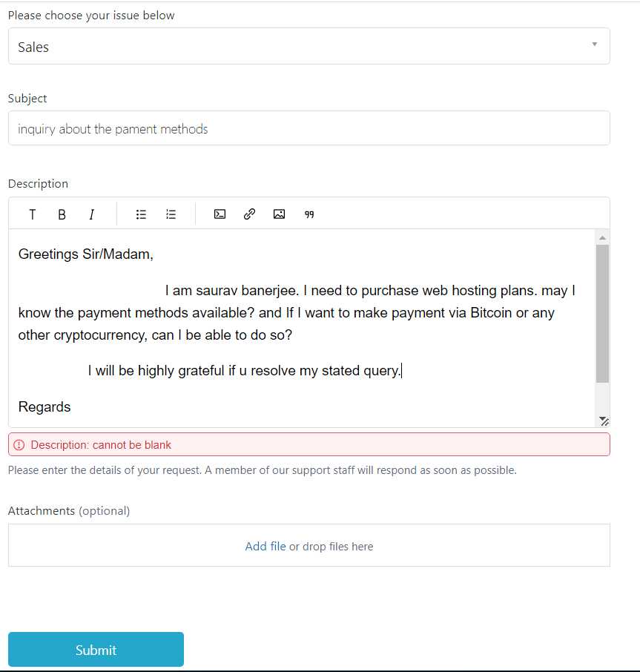Viewport: 640px width, 672px height.
Task: Insert a block quote
Action: [x=309, y=214]
